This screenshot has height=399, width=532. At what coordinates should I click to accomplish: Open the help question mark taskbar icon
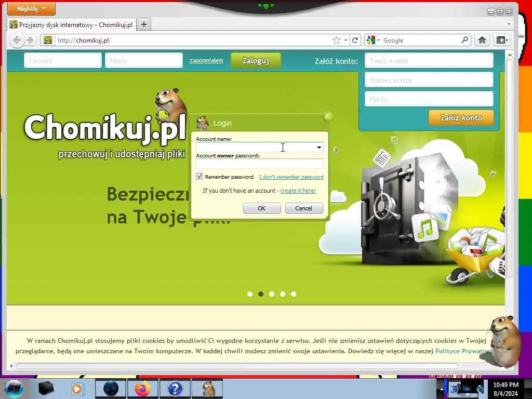pos(175,389)
